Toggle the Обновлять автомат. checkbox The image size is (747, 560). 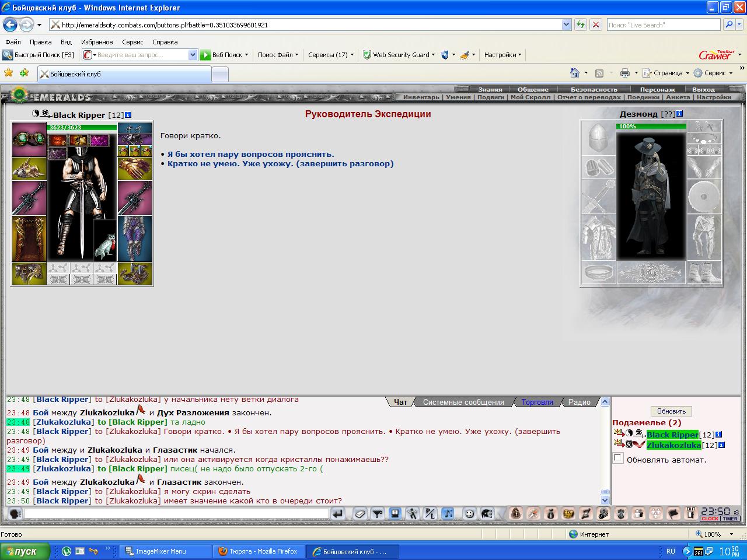pyautogui.click(x=619, y=459)
